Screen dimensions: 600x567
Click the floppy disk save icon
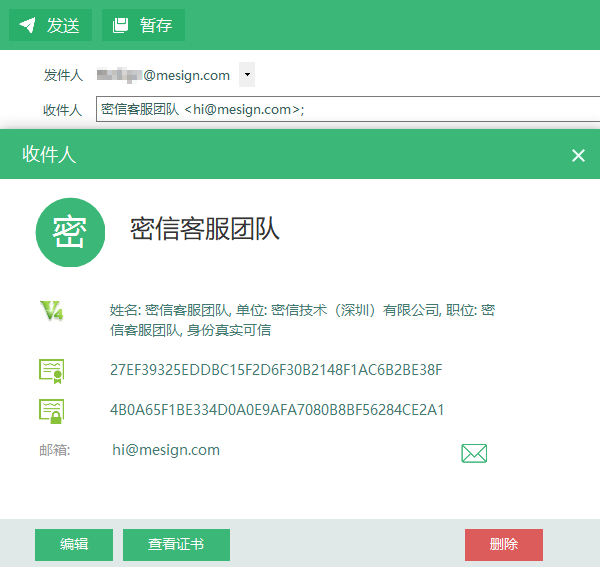pyautogui.click(x=120, y=25)
